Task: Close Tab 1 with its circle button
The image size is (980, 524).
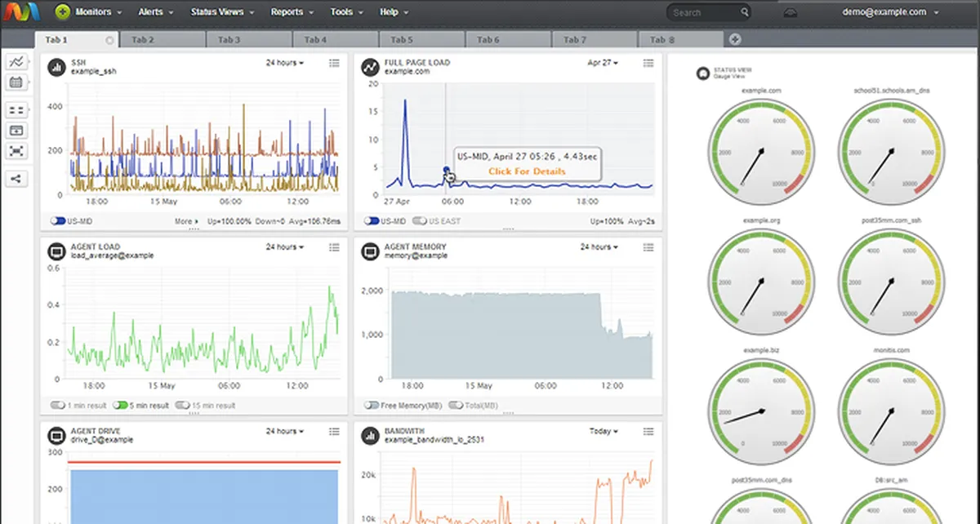Action: click(109, 40)
